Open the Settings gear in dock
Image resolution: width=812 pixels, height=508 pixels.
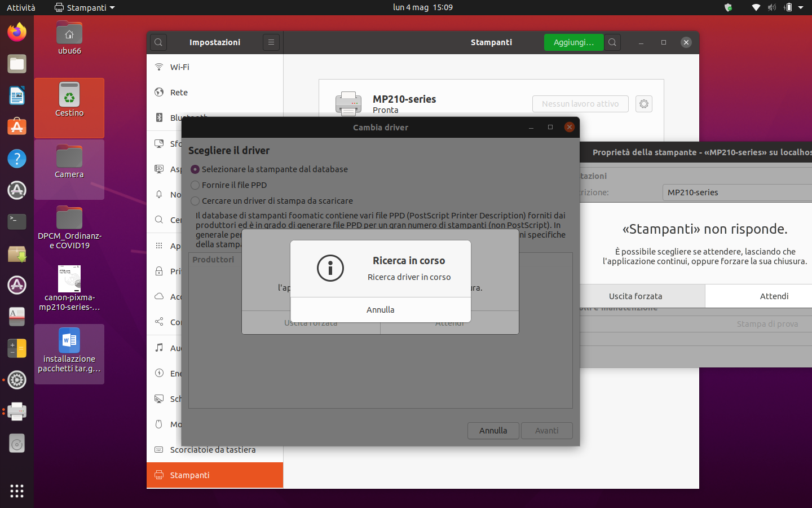[17, 380]
